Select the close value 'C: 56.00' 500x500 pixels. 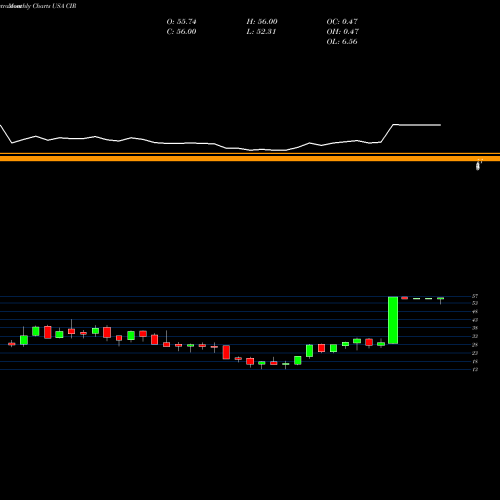tap(181, 32)
